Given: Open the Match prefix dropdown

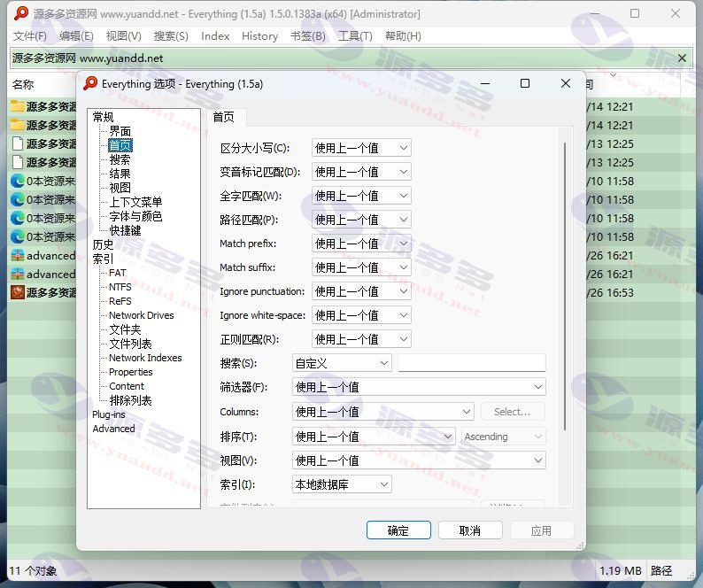Looking at the screenshot, I should click(361, 244).
